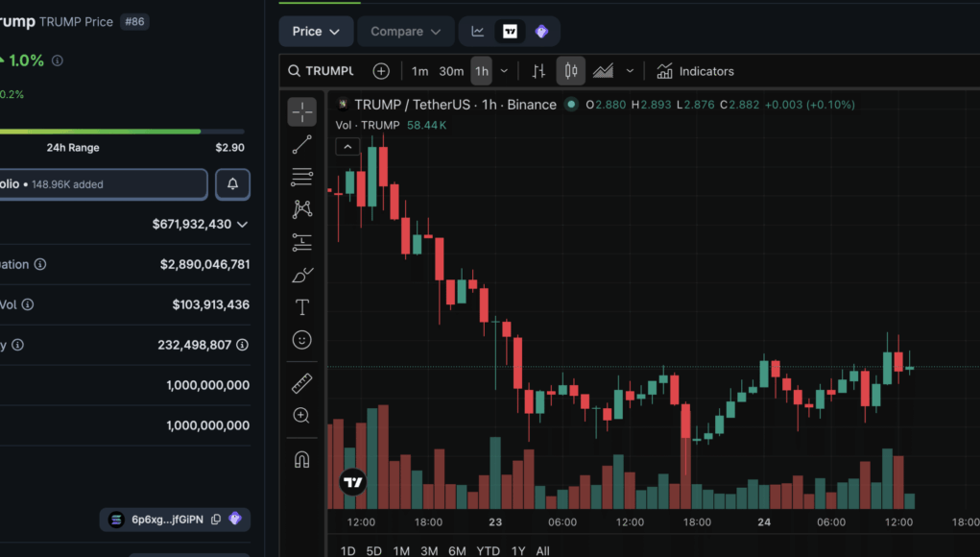The image size is (980, 557).
Task: Click the chart zoom in tool
Action: pos(301,416)
